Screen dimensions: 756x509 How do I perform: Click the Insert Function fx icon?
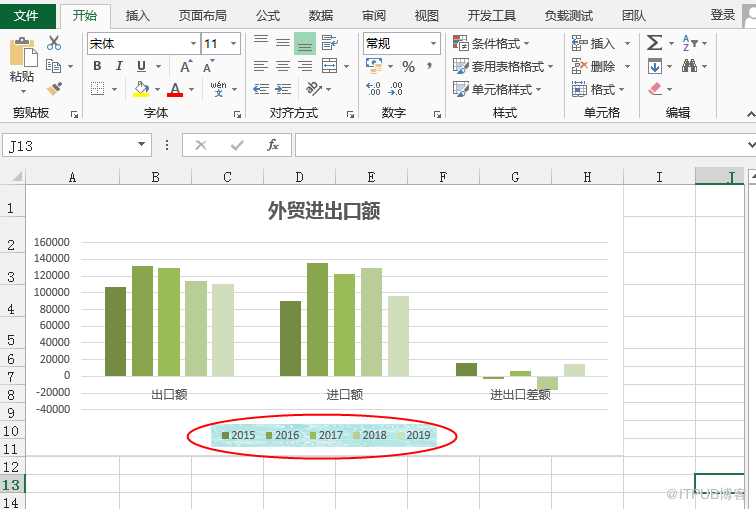(x=272, y=145)
